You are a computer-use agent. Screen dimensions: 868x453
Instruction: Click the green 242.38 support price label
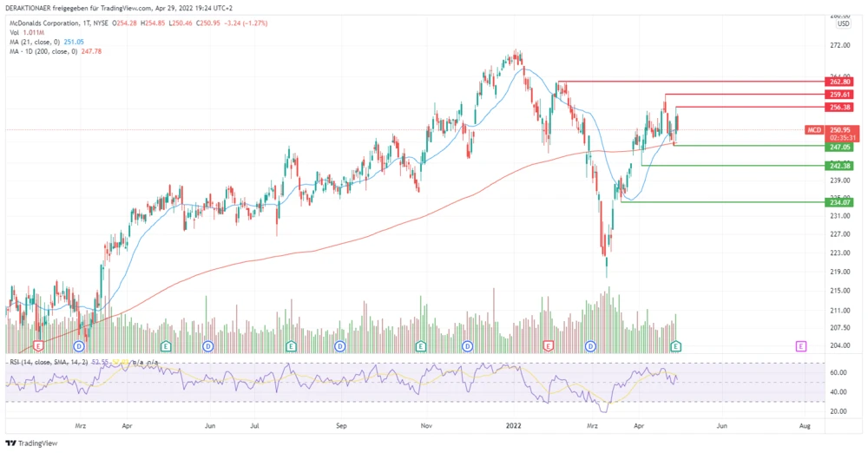[840, 165]
